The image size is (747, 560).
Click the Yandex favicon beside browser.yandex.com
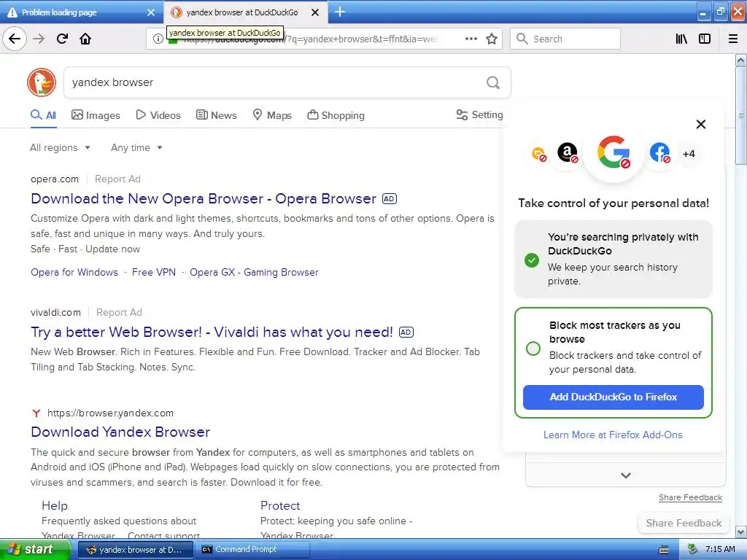pos(36,413)
